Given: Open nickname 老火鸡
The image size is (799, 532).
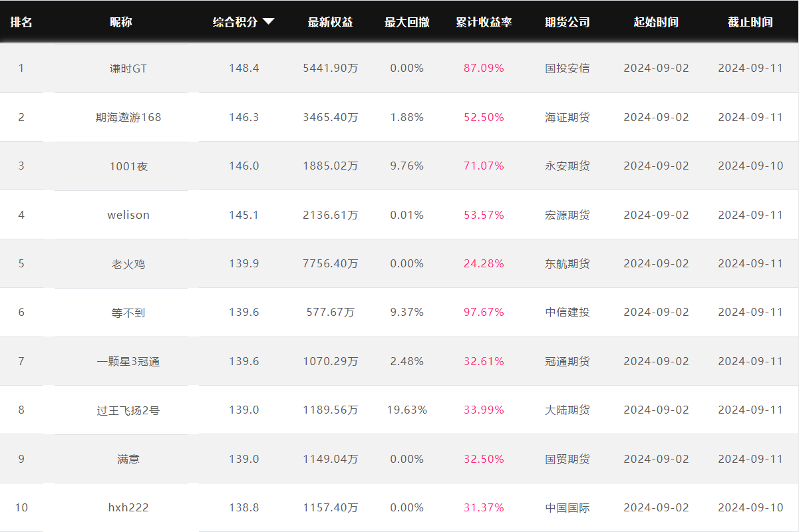Looking at the screenshot, I should (x=128, y=263).
